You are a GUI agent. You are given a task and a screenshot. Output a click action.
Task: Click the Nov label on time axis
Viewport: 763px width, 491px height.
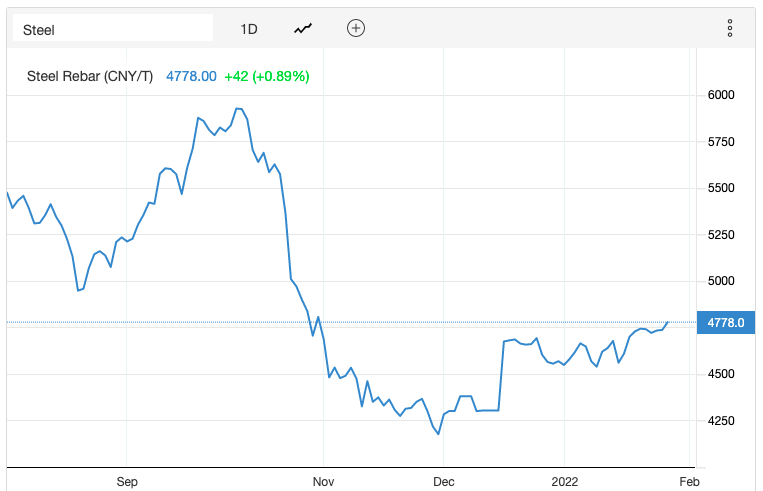pyautogui.click(x=324, y=481)
